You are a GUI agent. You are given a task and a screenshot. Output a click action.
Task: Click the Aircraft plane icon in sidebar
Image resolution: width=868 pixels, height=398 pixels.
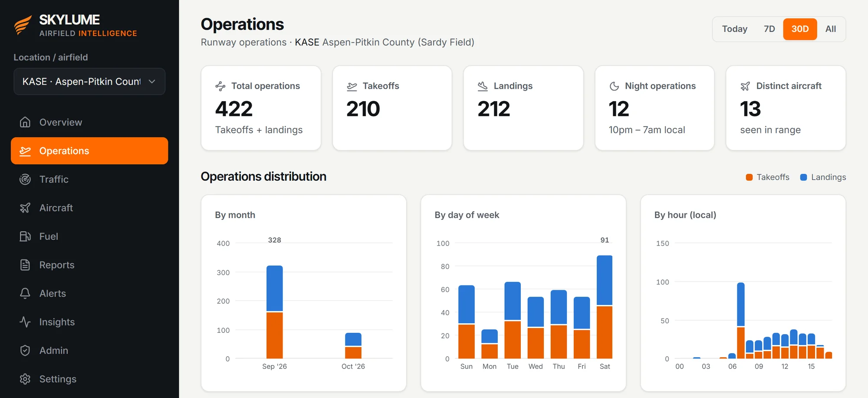coord(25,208)
